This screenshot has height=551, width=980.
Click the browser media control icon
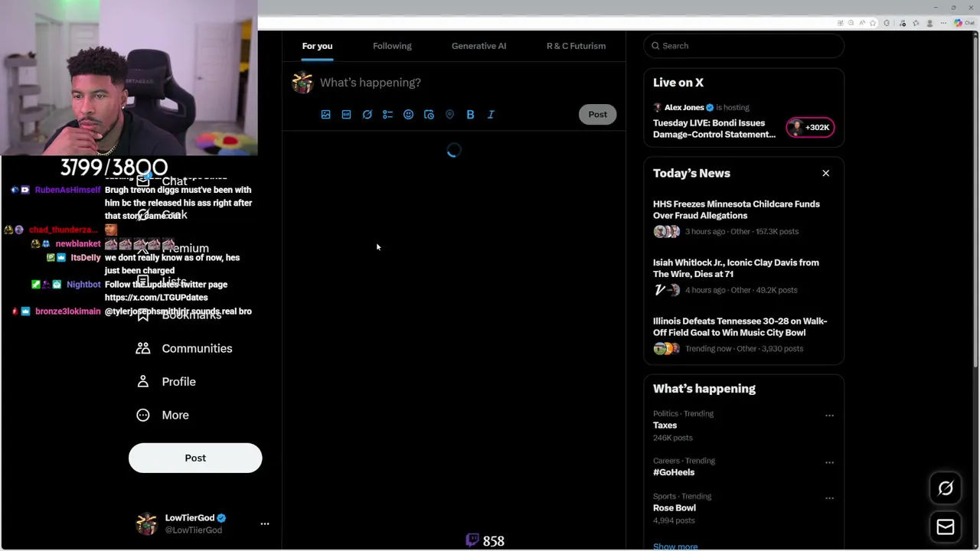pyautogui.click(x=903, y=23)
